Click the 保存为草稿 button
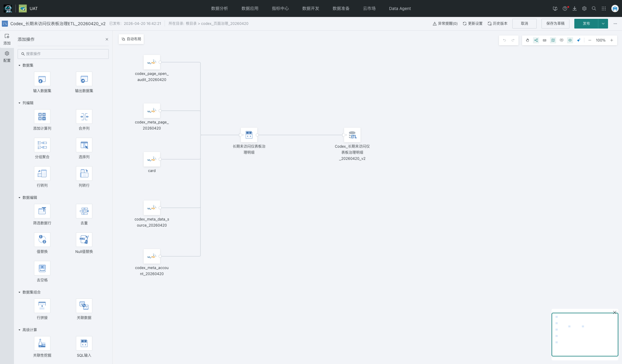 555,24
